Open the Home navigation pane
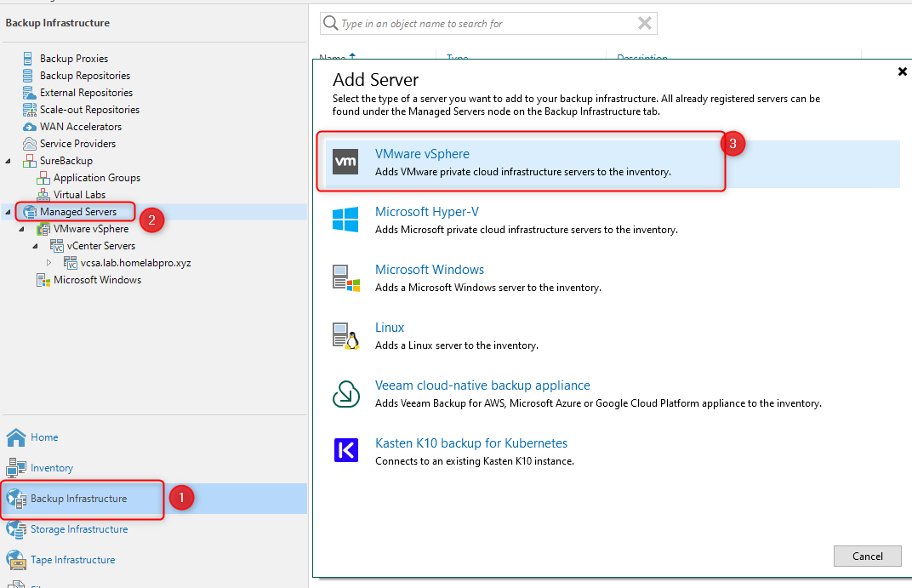The height and width of the screenshot is (588, 912). point(44,437)
